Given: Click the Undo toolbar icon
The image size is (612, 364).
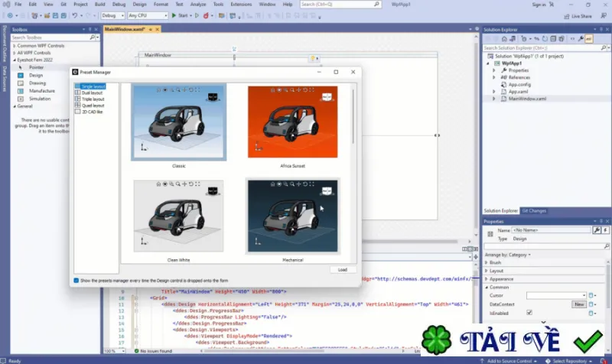Looking at the screenshot, I should pyautogui.click(x=74, y=15).
